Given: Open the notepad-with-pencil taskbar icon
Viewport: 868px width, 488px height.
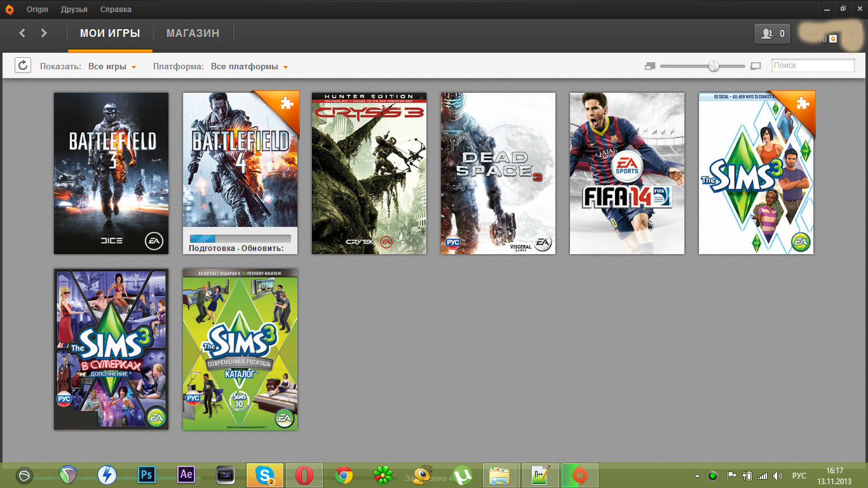Looking at the screenshot, I should [x=541, y=475].
